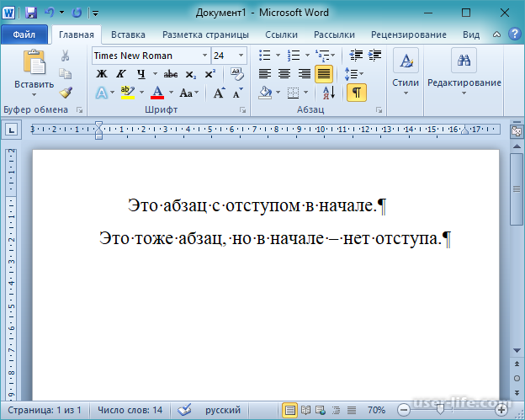Activate the Format Painter brush
The width and height of the screenshot is (525, 420).
(66, 92)
